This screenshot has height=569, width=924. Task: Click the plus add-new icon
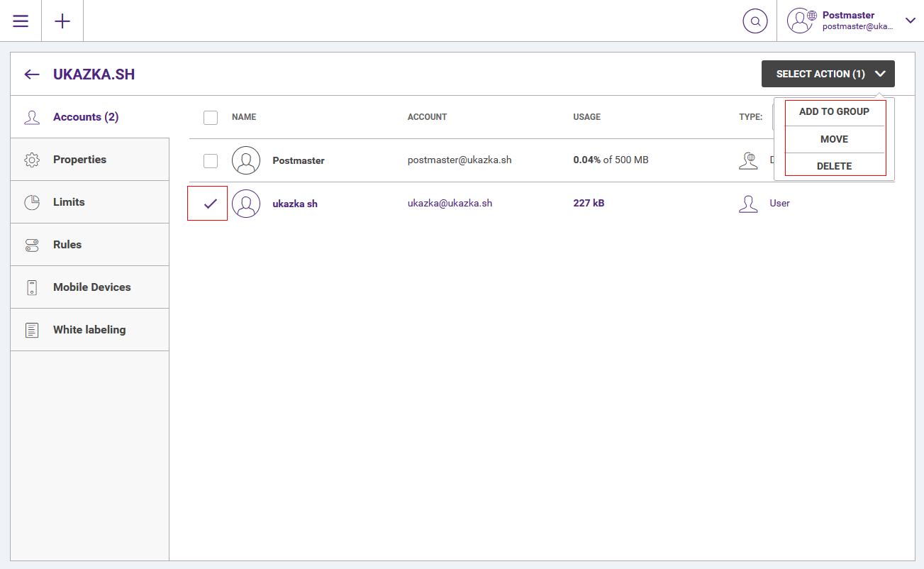click(x=62, y=21)
